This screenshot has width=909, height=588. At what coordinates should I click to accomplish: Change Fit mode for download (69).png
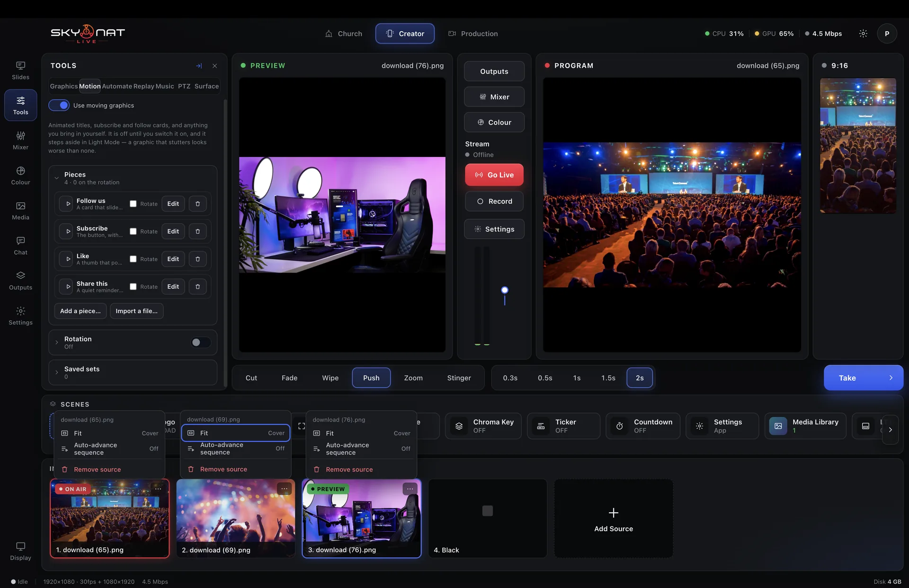[236, 433]
